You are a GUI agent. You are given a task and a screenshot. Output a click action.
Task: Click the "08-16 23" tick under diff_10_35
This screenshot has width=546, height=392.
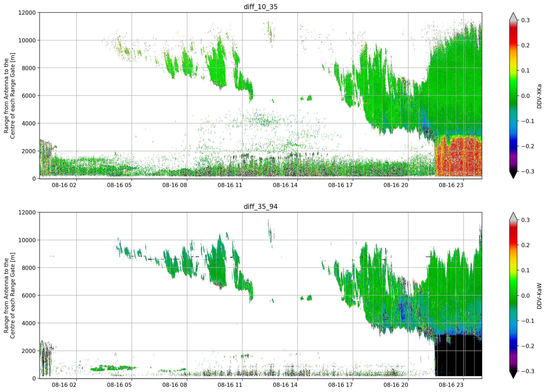point(451,185)
